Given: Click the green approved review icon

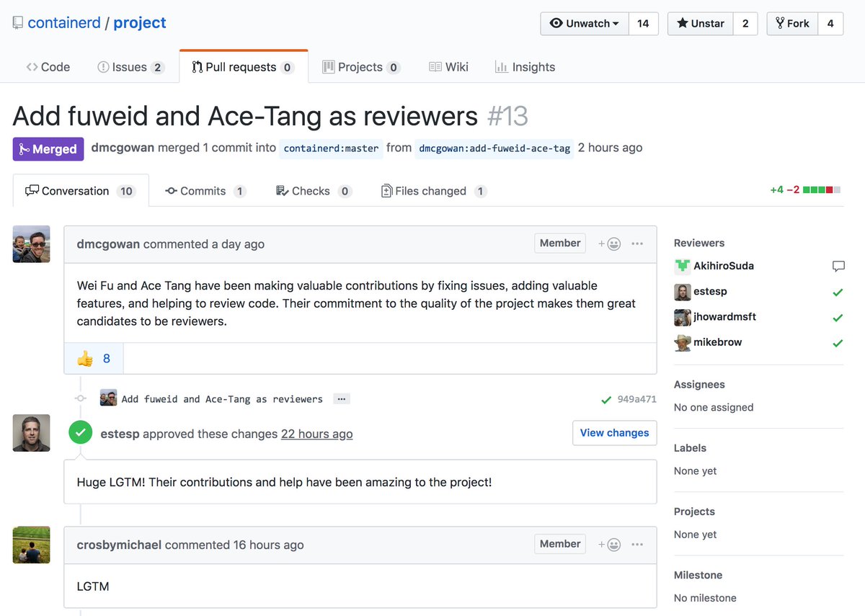Looking at the screenshot, I should (81, 433).
